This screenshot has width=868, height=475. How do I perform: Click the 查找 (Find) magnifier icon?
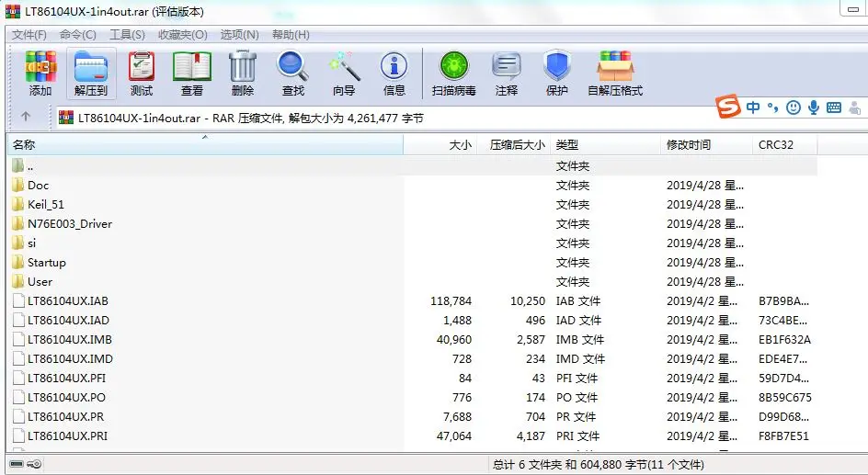[x=292, y=74]
